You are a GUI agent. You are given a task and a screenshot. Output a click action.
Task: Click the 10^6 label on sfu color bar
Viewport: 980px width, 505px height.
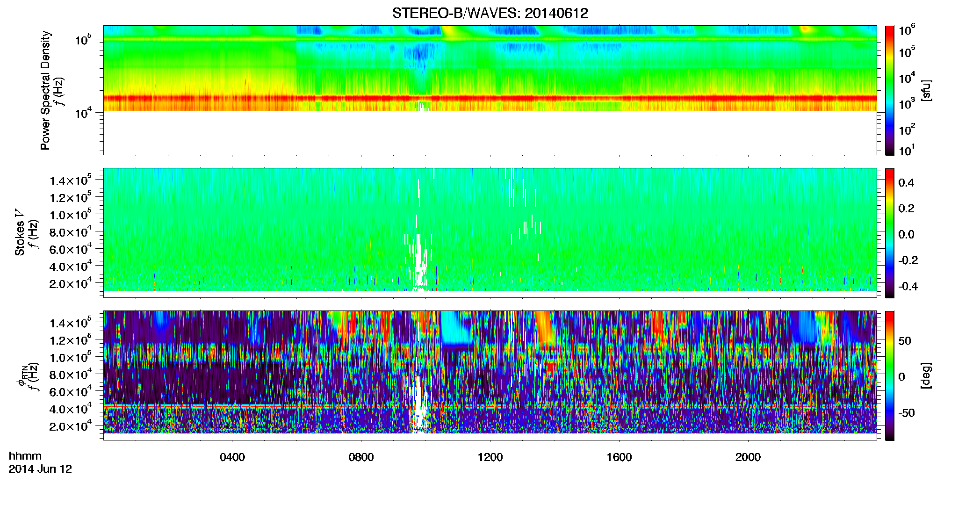coord(907,31)
